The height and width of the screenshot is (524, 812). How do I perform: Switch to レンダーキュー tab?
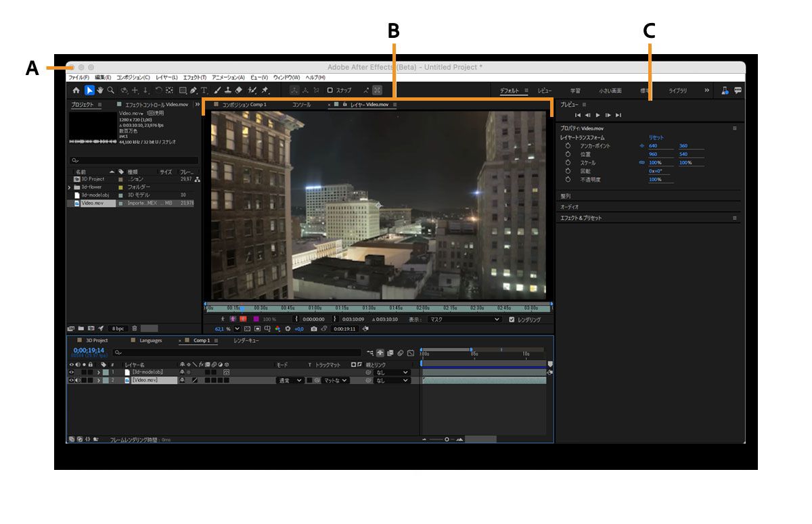(x=246, y=340)
